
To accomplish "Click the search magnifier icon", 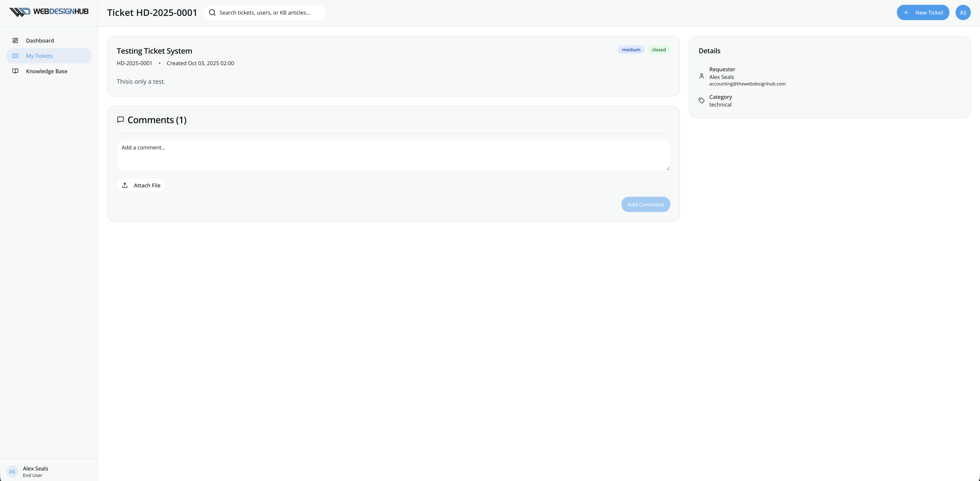I will pos(212,13).
